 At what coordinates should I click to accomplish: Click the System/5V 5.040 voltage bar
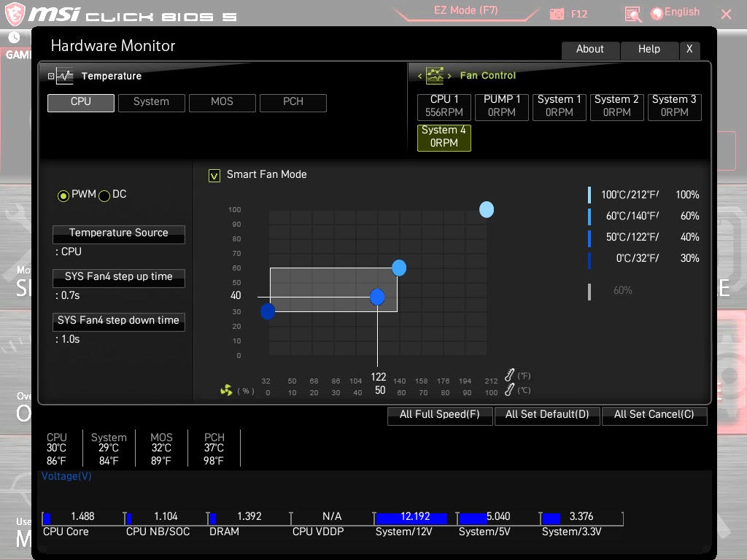coord(498,518)
